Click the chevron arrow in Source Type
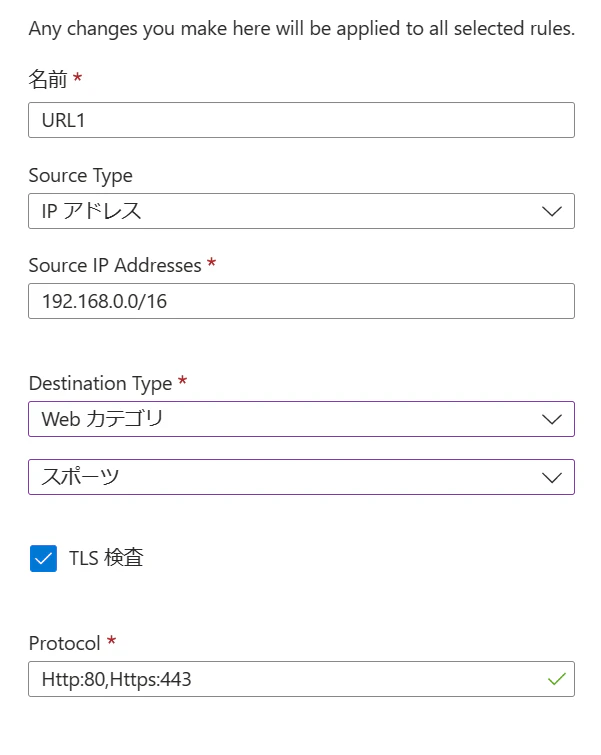The height and width of the screenshot is (755, 601). [552, 211]
